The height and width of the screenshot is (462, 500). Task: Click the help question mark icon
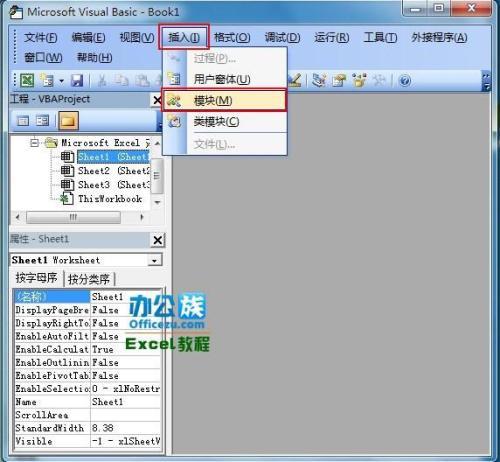405,80
